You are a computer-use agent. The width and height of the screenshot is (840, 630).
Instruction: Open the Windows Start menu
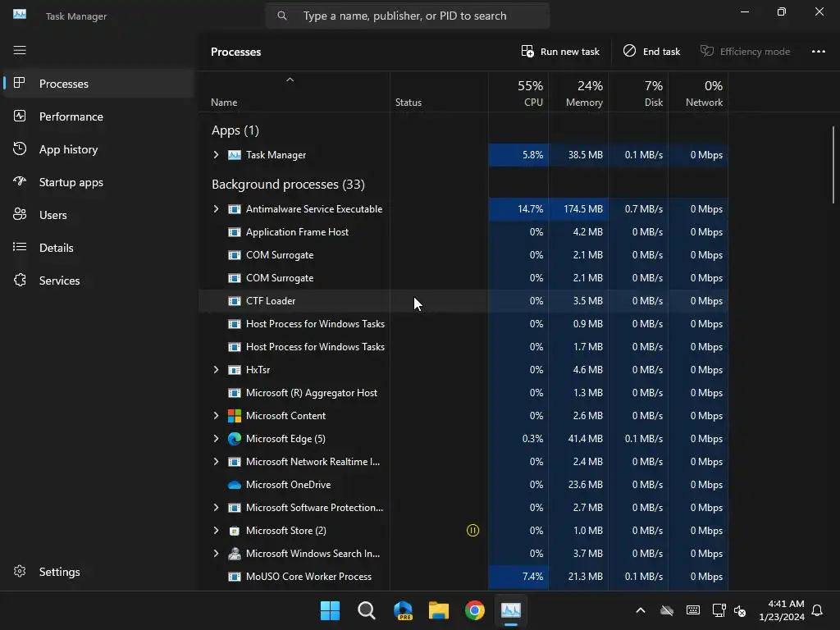point(330,610)
